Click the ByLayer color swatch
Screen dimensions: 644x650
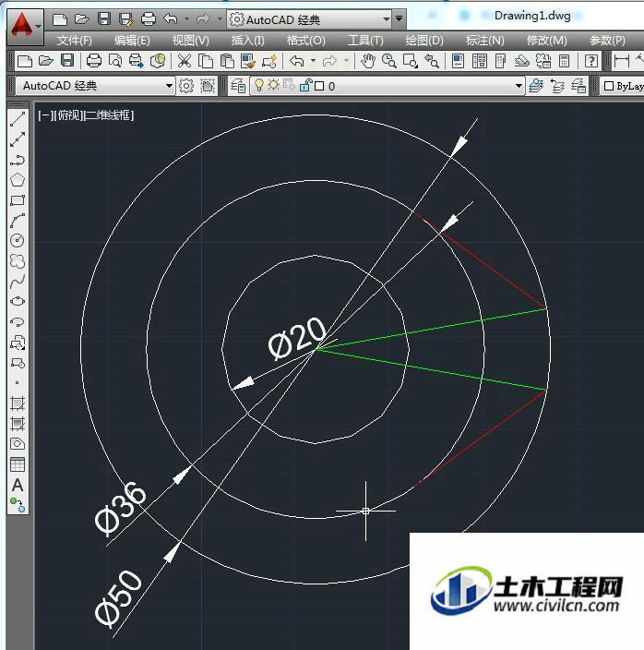point(609,86)
